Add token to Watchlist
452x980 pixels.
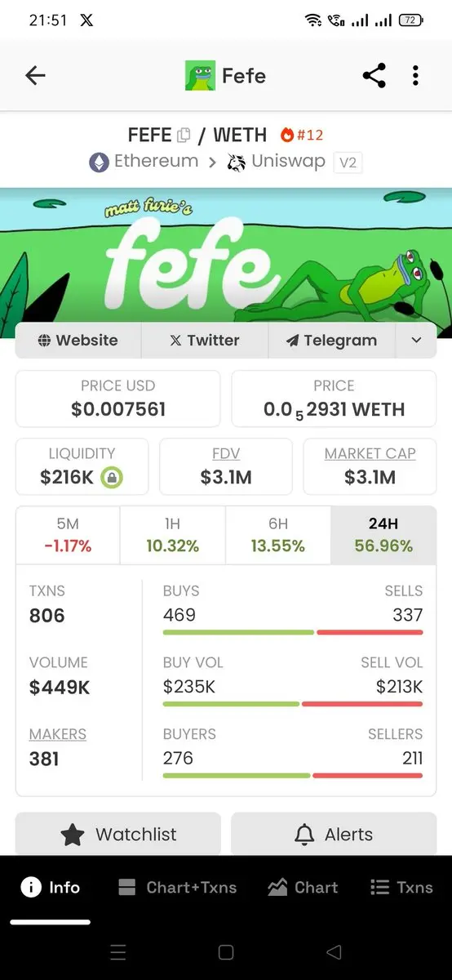click(x=118, y=834)
